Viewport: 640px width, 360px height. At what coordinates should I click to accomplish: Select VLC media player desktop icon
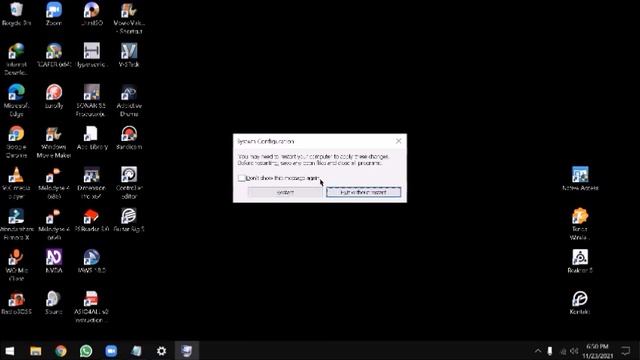16,183
